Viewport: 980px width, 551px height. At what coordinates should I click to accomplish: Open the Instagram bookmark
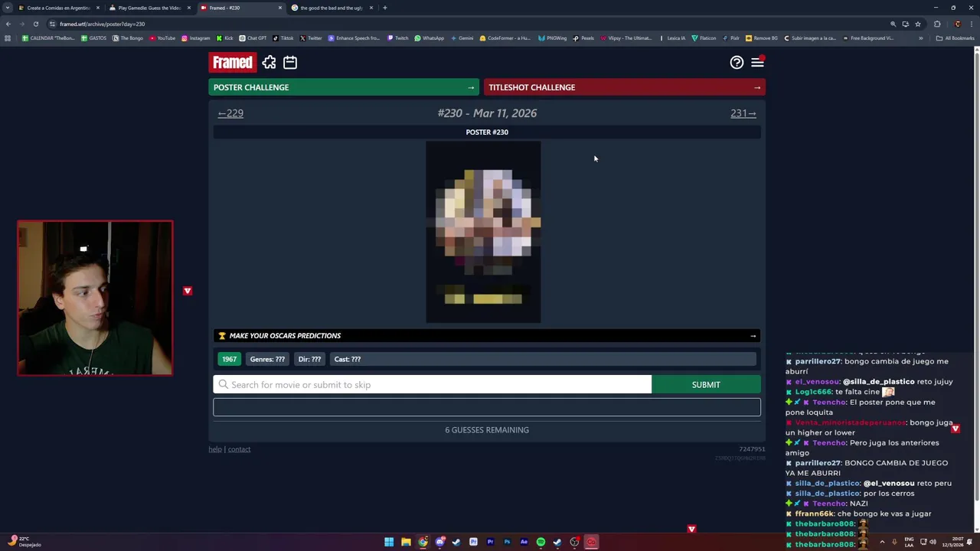pos(195,38)
